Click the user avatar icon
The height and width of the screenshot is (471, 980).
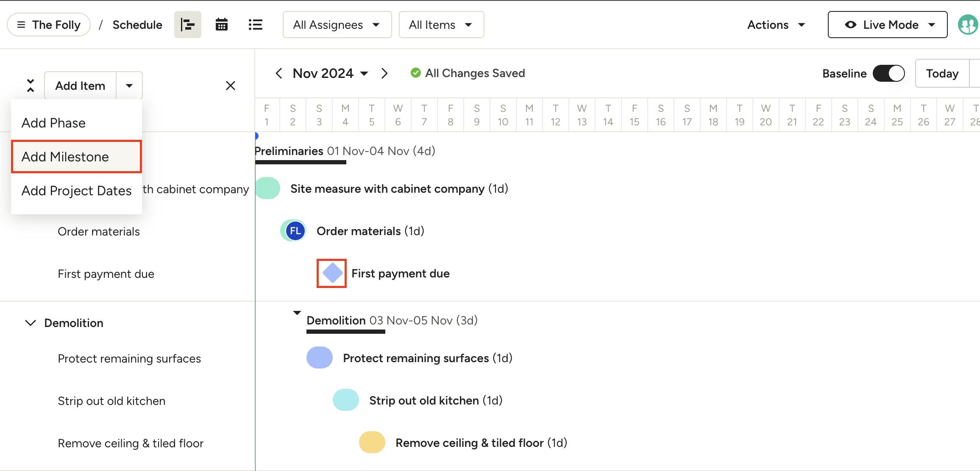(x=967, y=25)
